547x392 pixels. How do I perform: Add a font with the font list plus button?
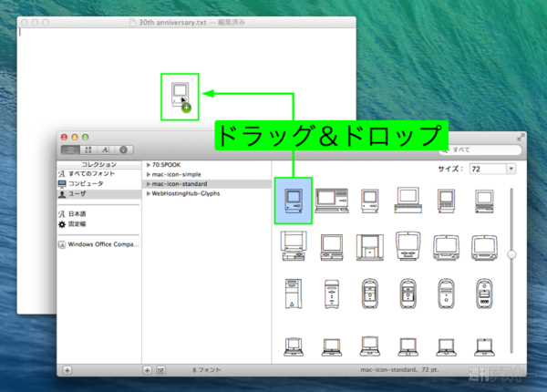point(147,370)
